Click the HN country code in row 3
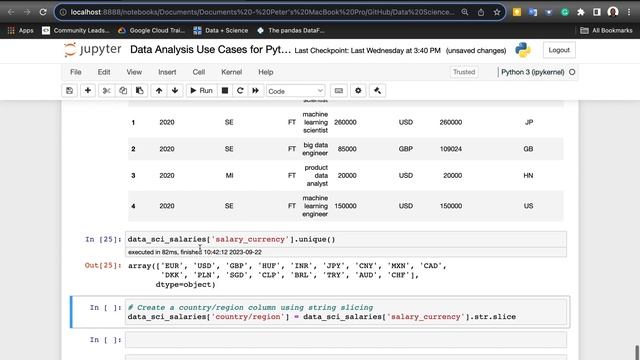The image size is (640, 360). pyautogui.click(x=528, y=176)
